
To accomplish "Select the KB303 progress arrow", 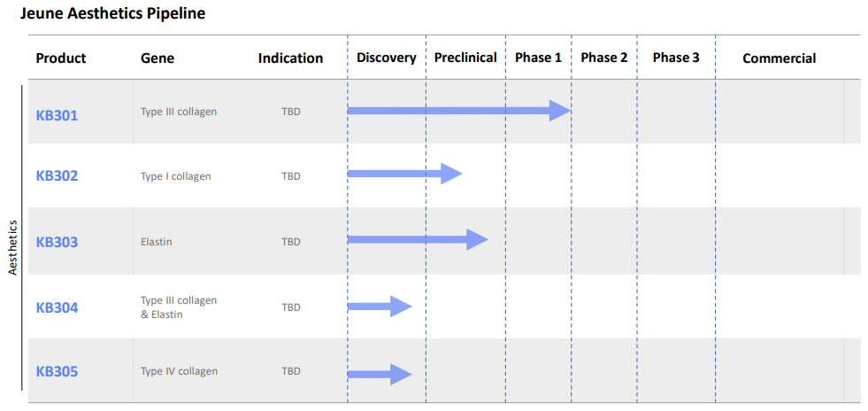I will tap(417, 239).
